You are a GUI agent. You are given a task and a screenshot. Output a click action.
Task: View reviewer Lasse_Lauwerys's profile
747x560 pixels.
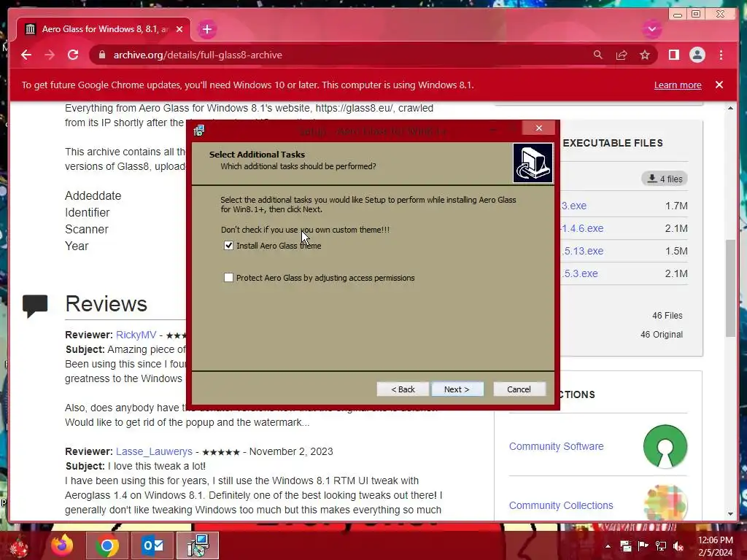[154, 451]
